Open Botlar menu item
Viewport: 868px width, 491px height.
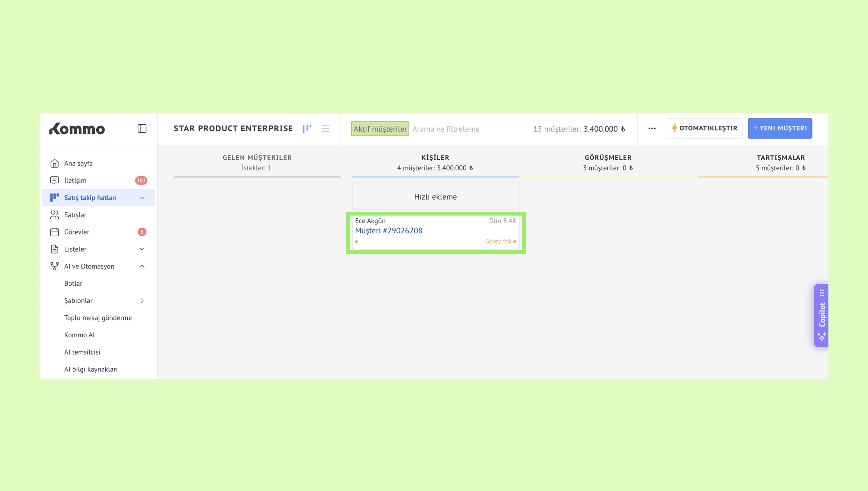point(73,284)
